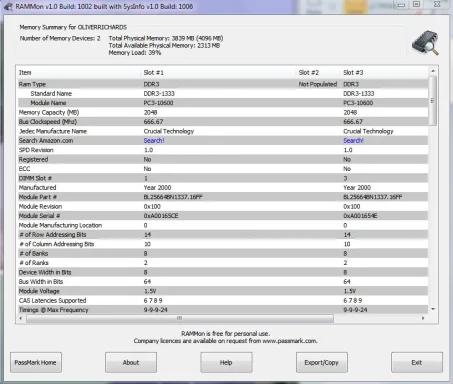Click Slot #1 Amazon Search! link

(x=154, y=141)
